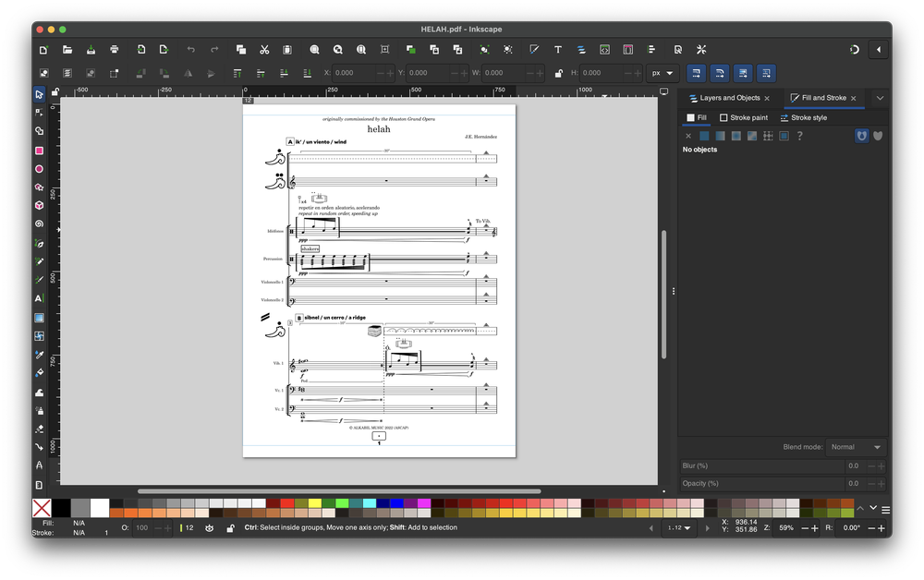This screenshot has width=924, height=580.
Task: Open a file with folder icon
Action: click(x=67, y=50)
